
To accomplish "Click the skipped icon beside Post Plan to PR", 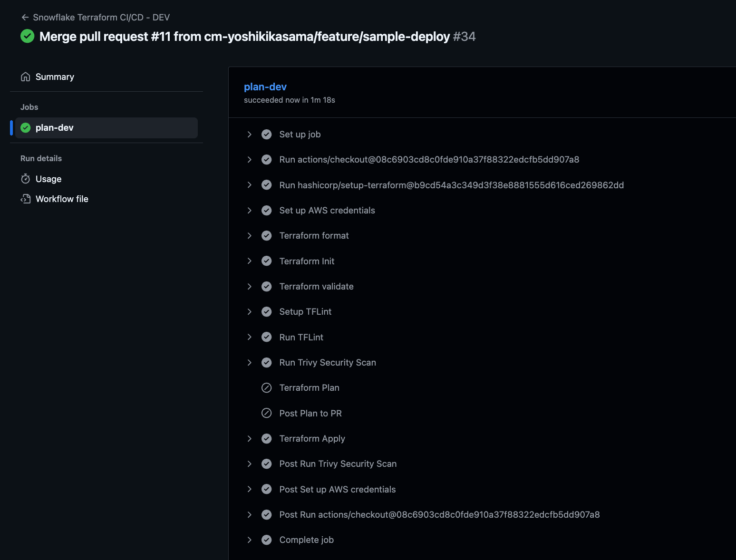I will click(x=267, y=413).
